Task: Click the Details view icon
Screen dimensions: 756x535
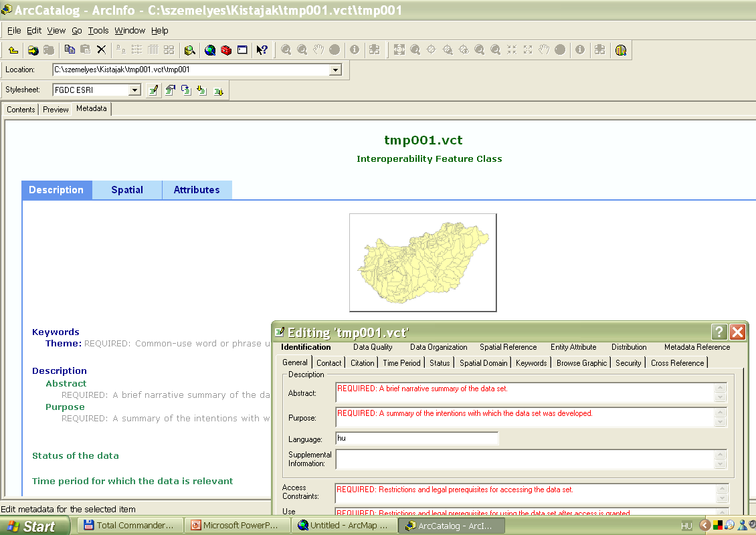Action: tap(153, 49)
